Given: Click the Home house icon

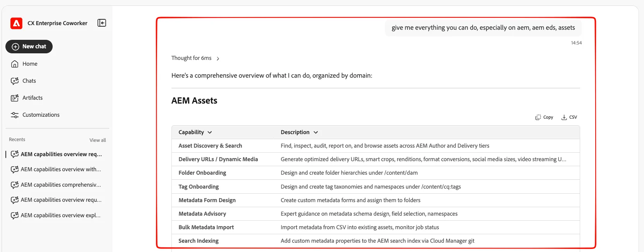Looking at the screenshot, I should [x=15, y=64].
